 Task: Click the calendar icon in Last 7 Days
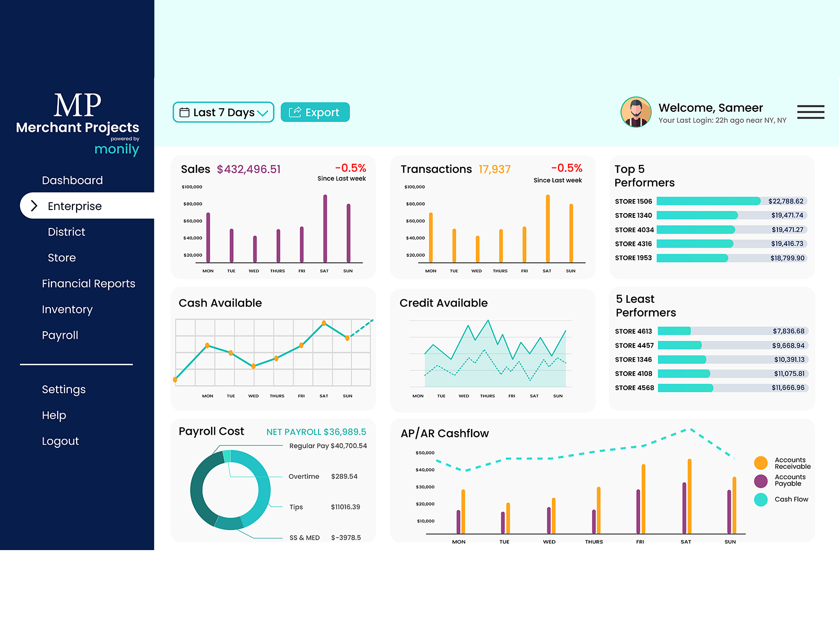point(184,112)
